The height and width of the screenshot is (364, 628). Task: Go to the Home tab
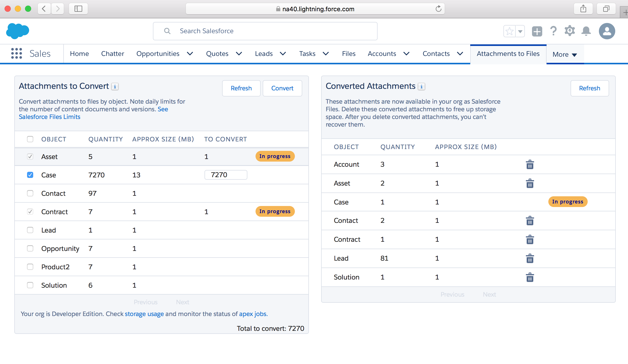point(79,54)
